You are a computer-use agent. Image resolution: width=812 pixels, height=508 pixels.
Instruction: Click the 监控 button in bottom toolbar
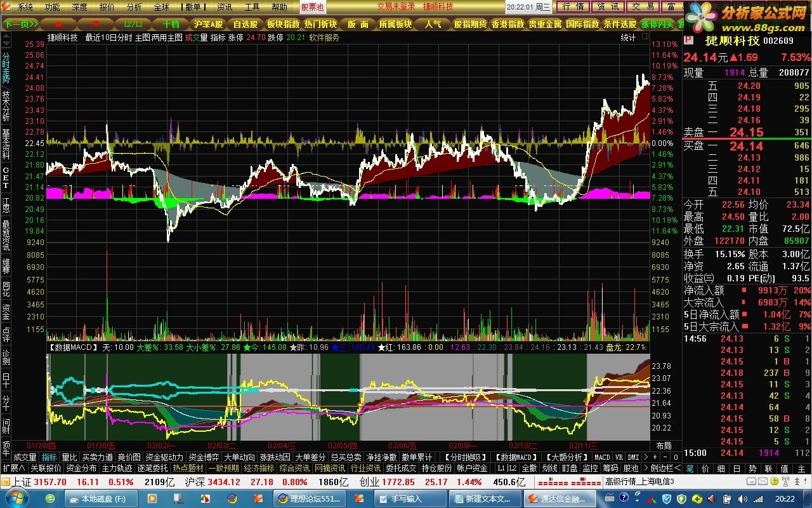[591, 468]
